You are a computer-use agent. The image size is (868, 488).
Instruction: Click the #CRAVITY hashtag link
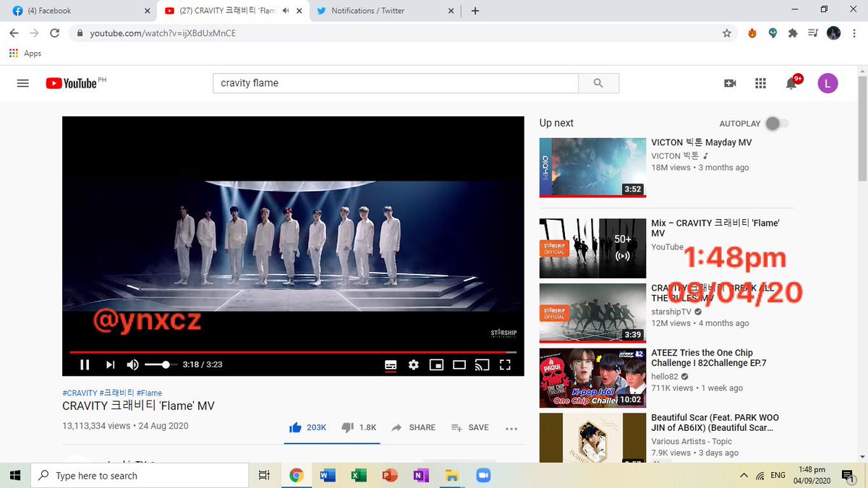pos(80,393)
